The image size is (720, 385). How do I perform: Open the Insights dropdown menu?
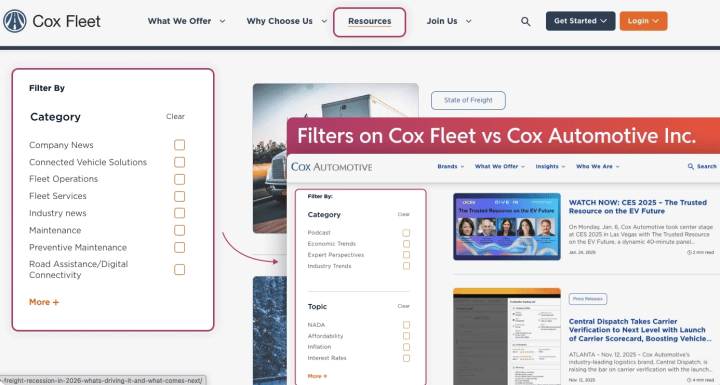[x=550, y=166]
